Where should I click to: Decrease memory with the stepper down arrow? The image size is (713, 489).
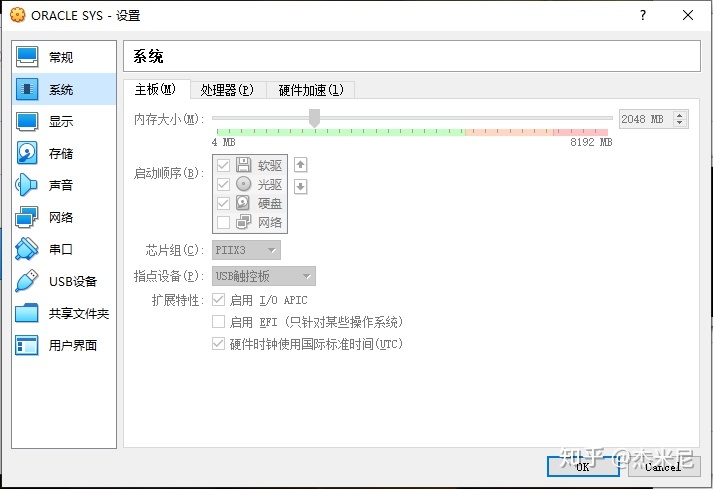tap(680, 123)
